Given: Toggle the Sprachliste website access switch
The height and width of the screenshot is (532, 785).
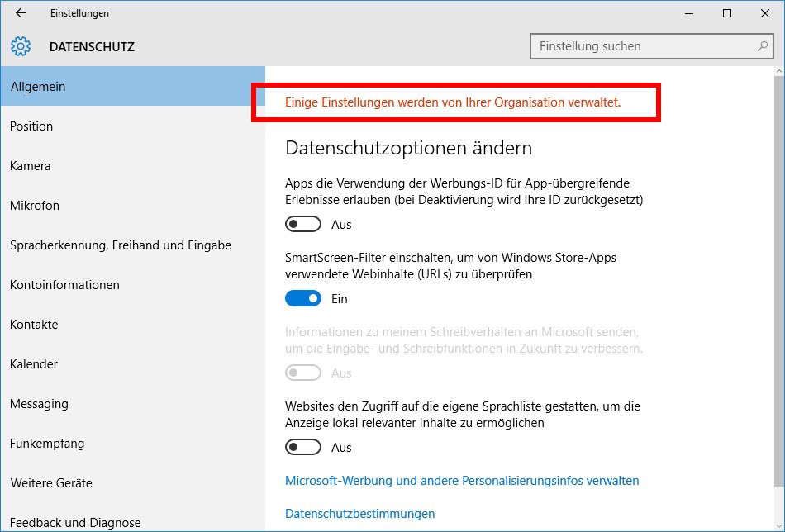Looking at the screenshot, I should click(x=302, y=448).
